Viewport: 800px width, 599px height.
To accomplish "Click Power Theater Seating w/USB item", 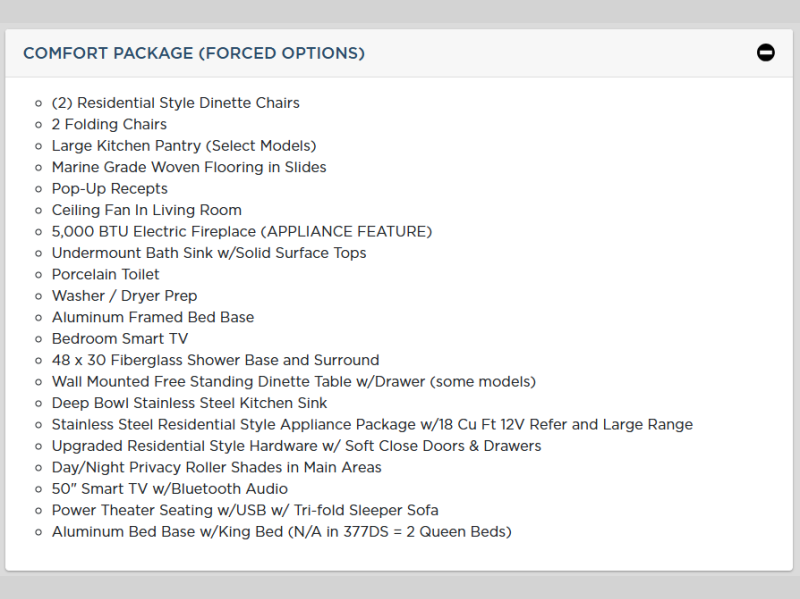I will click(x=245, y=510).
